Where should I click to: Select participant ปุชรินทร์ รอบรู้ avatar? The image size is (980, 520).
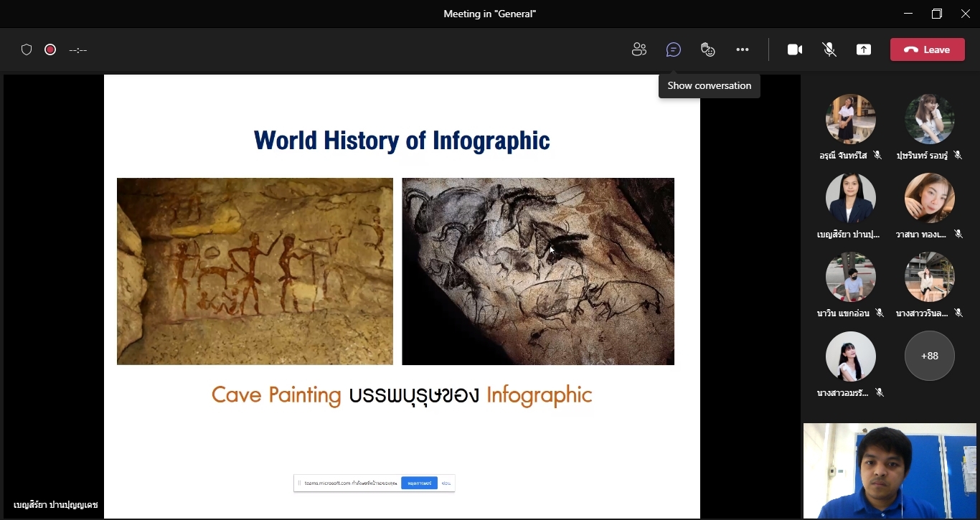click(x=930, y=119)
